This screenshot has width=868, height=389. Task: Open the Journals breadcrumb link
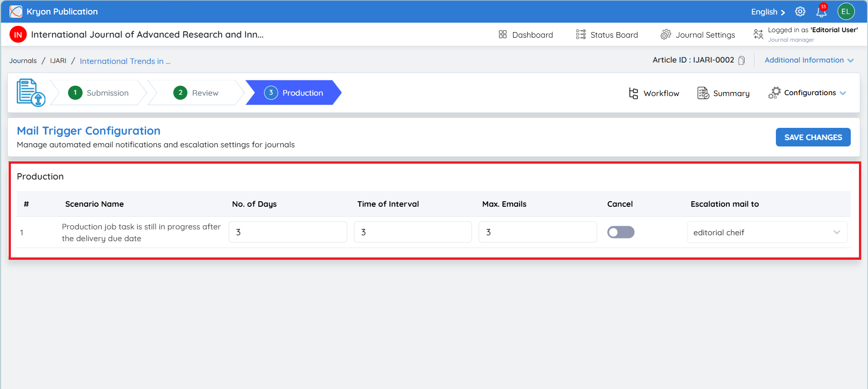tap(23, 61)
